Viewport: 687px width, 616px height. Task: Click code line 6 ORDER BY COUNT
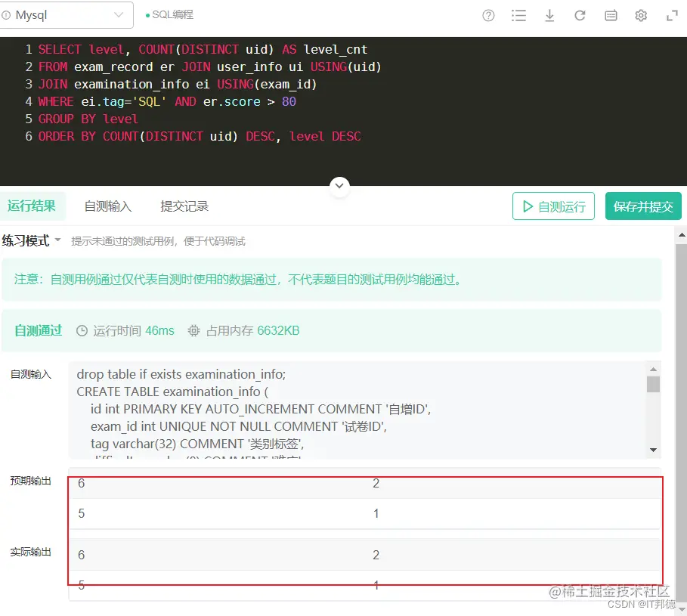pos(200,136)
